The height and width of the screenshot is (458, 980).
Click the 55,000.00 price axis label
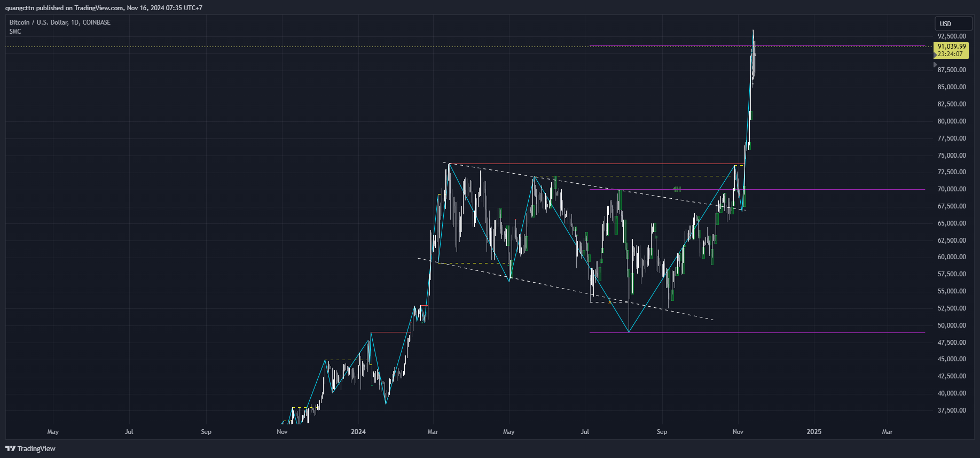coord(952,291)
